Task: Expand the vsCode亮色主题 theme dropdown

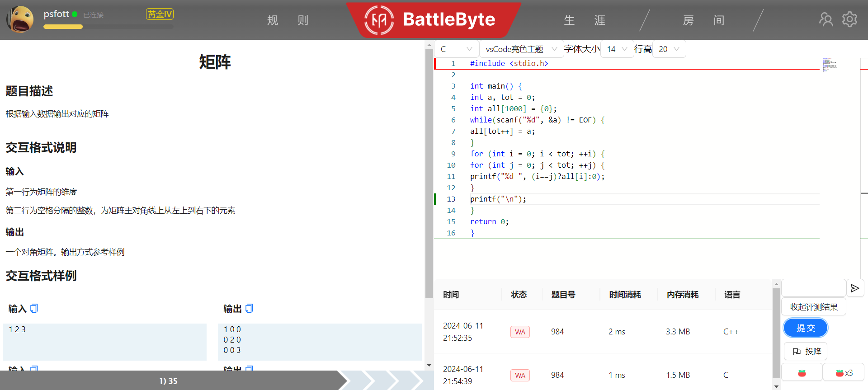Action: [521, 49]
